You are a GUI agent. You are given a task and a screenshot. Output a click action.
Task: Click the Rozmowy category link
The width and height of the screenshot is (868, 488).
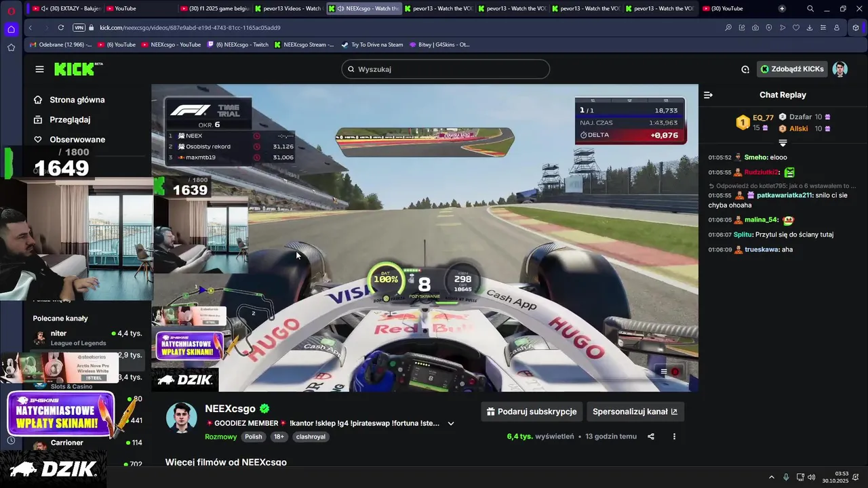(220, 437)
